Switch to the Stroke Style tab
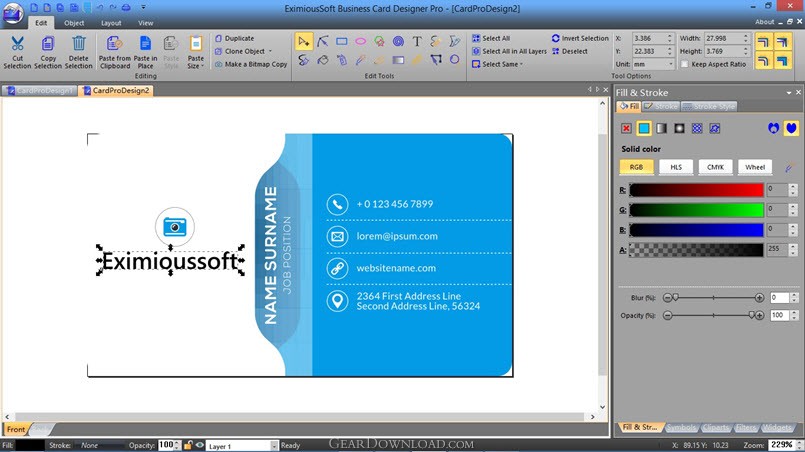805x452 pixels. tap(708, 106)
